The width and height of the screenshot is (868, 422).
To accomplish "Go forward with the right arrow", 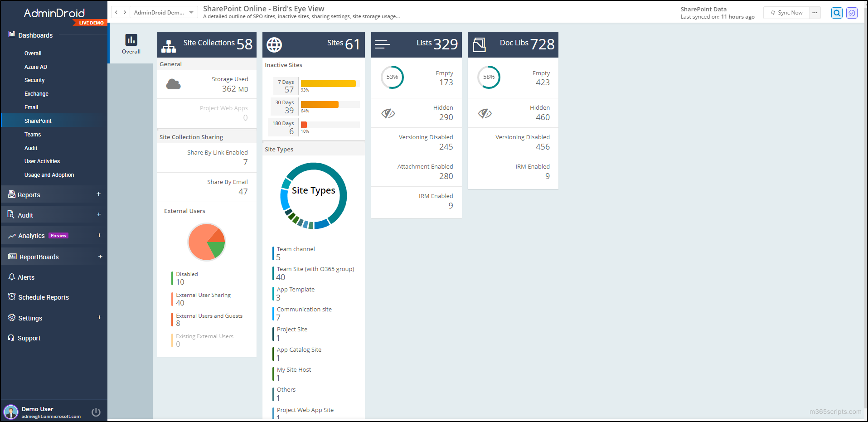I will pyautogui.click(x=125, y=12).
